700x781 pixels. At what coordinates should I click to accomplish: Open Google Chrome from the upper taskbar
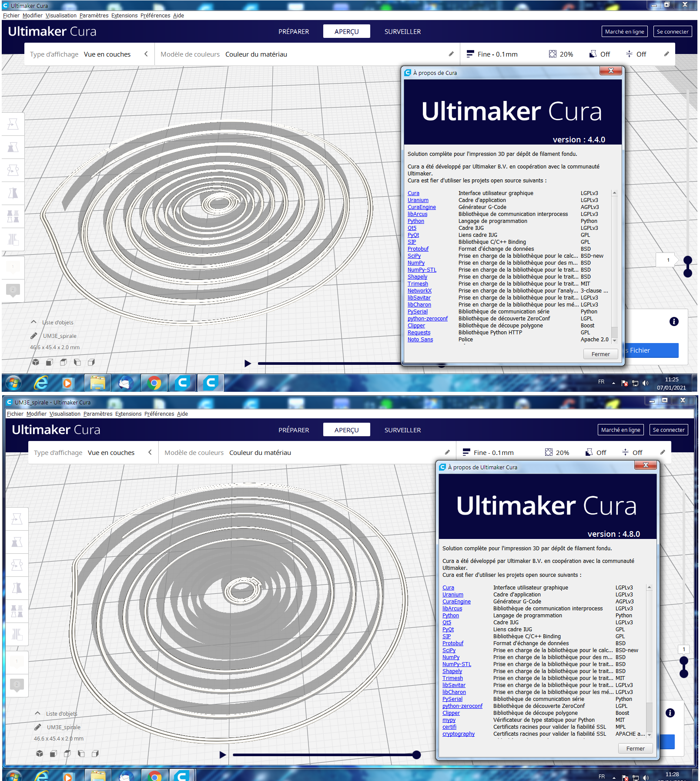(154, 383)
